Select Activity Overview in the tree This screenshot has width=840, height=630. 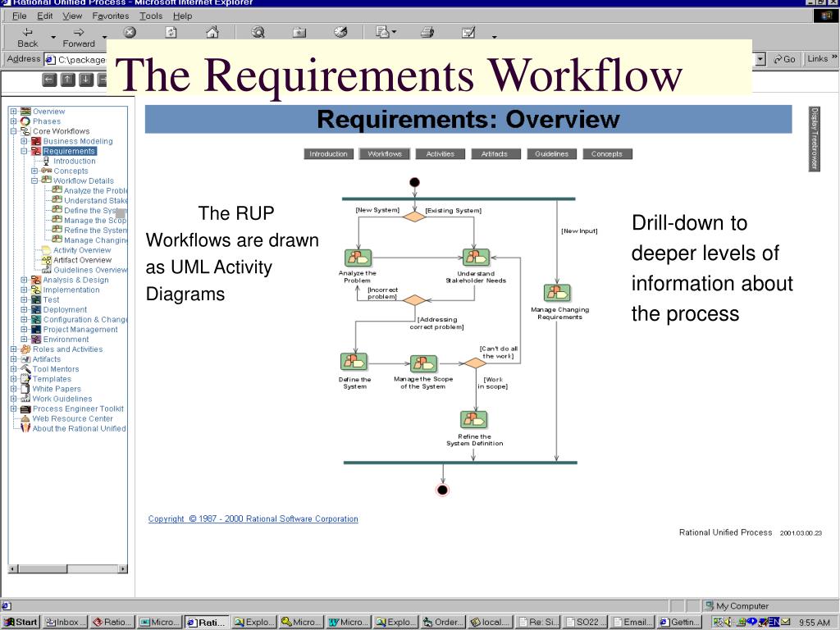[x=82, y=250]
